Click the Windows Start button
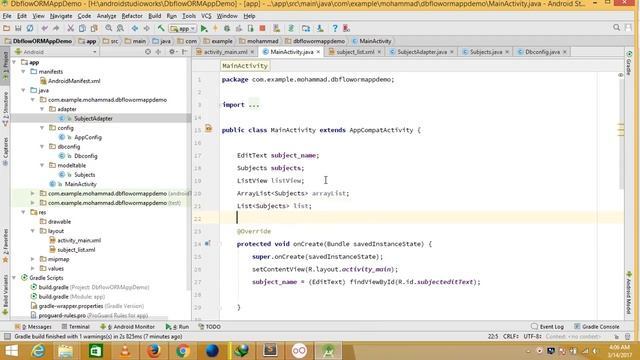Image resolution: width=640 pixels, height=360 pixels. coord(11,351)
